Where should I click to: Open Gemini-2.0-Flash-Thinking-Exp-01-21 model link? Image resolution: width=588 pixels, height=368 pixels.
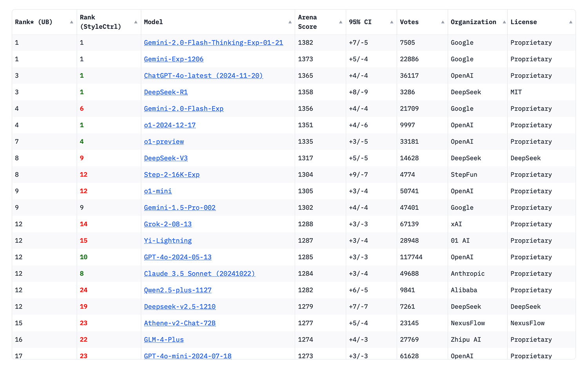click(213, 43)
